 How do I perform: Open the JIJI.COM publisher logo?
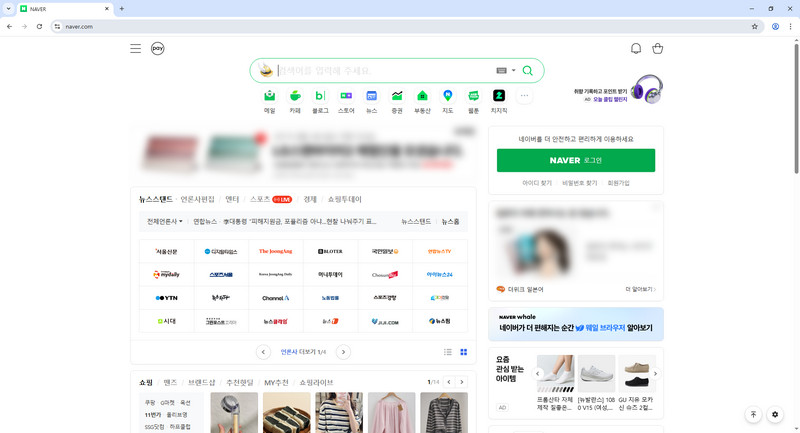[x=385, y=321]
